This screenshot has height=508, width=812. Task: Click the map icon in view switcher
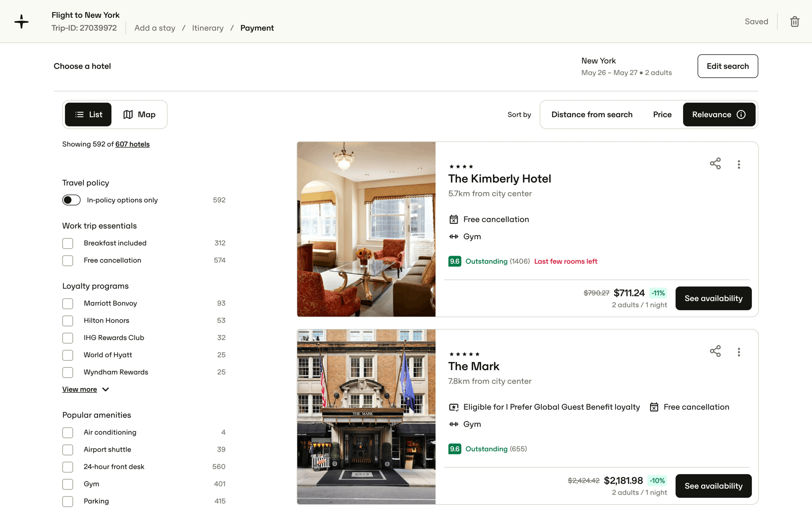(128, 115)
